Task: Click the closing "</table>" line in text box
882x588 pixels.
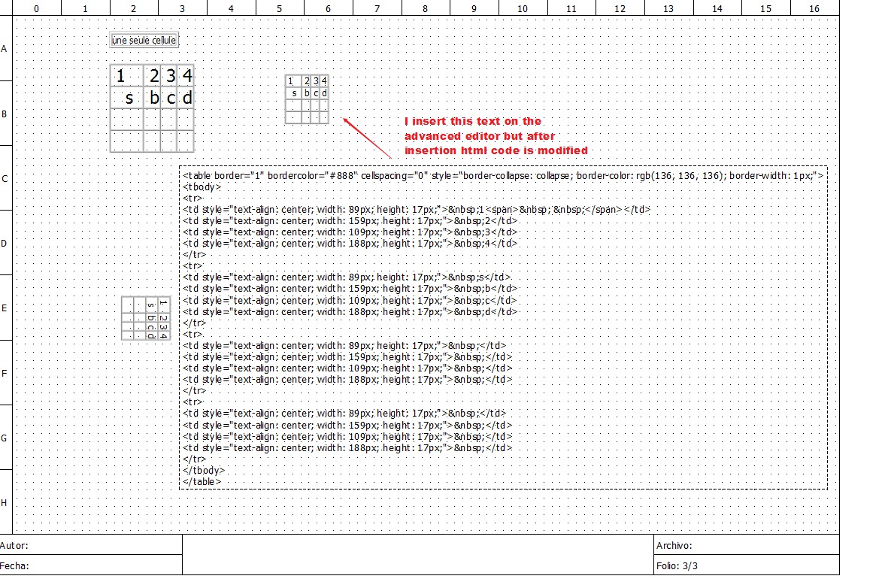Action: coord(202,481)
